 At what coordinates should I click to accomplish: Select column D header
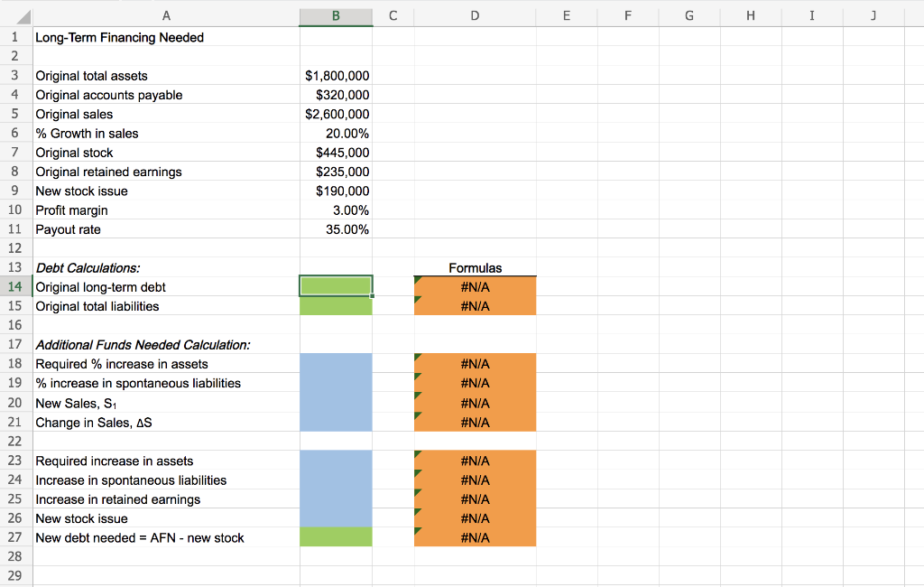[475, 16]
